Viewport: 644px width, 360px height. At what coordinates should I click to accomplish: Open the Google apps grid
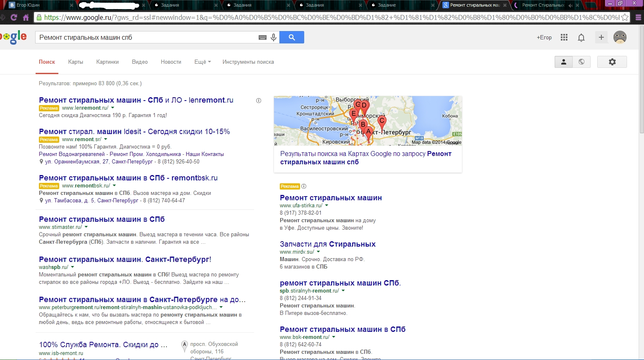[x=564, y=37]
